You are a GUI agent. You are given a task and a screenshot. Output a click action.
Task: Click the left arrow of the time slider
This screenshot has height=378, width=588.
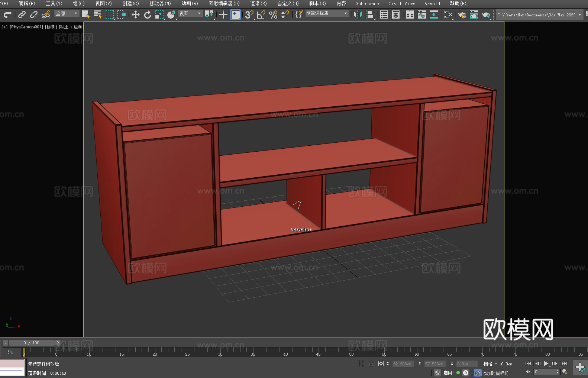click(5, 343)
